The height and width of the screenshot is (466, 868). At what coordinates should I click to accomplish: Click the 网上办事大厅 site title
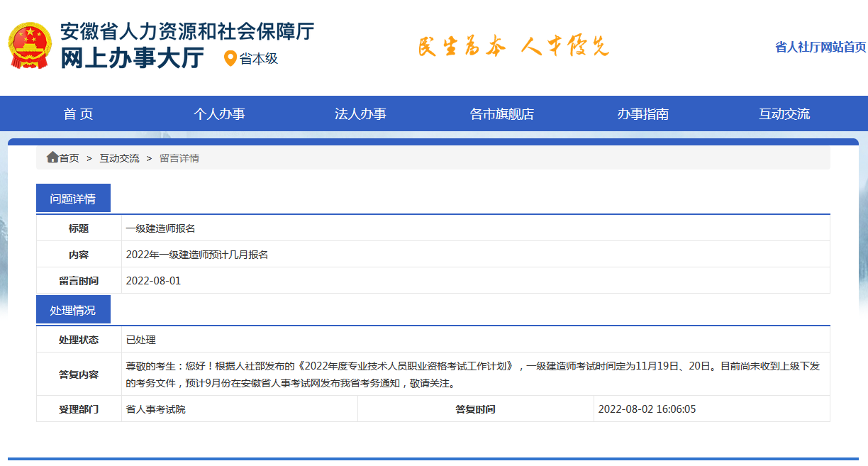(x=132, y=58)
